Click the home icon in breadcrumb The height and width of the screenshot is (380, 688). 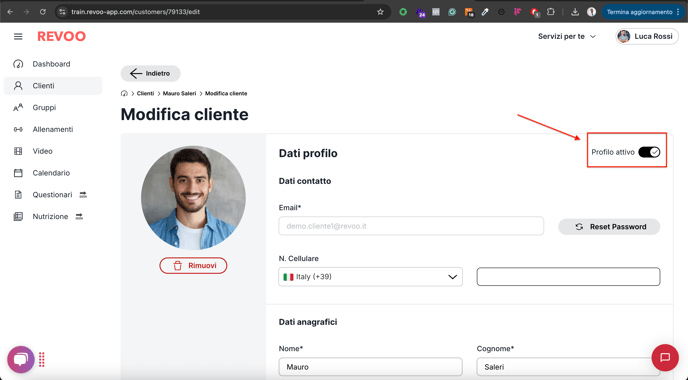coord(124,93)
